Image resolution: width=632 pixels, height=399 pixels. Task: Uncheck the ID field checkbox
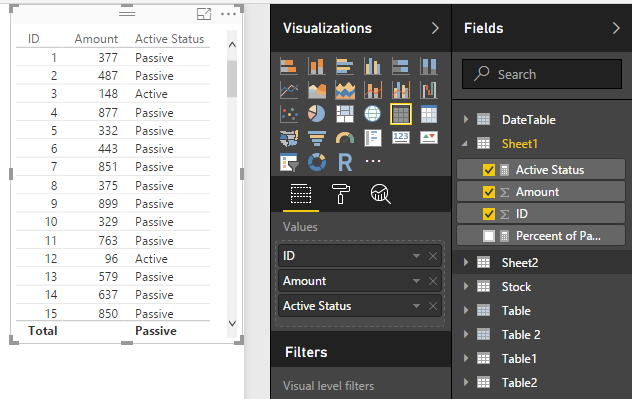(489, 214)
